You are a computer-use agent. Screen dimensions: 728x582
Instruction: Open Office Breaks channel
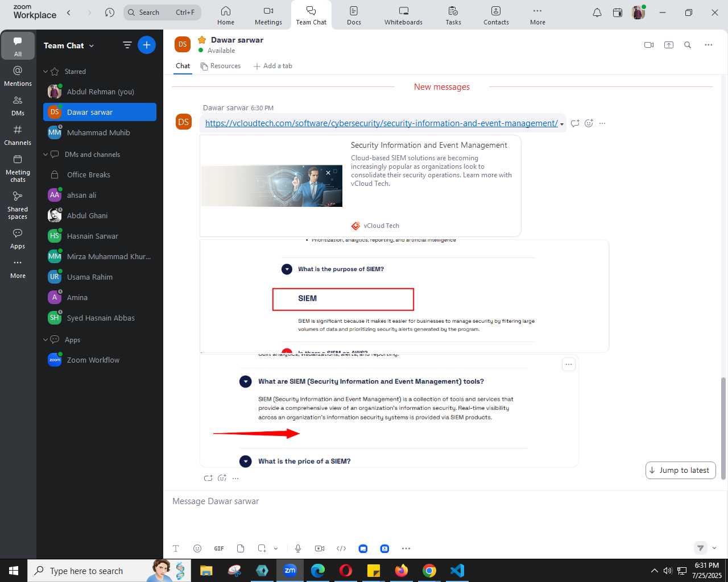(x=100, y=174)
